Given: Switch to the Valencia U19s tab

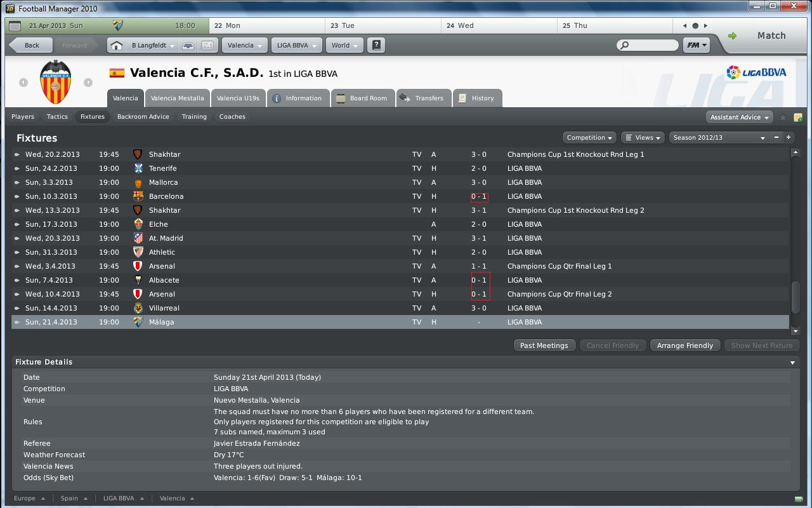Looking at the screenshot, I should [238, 98].
